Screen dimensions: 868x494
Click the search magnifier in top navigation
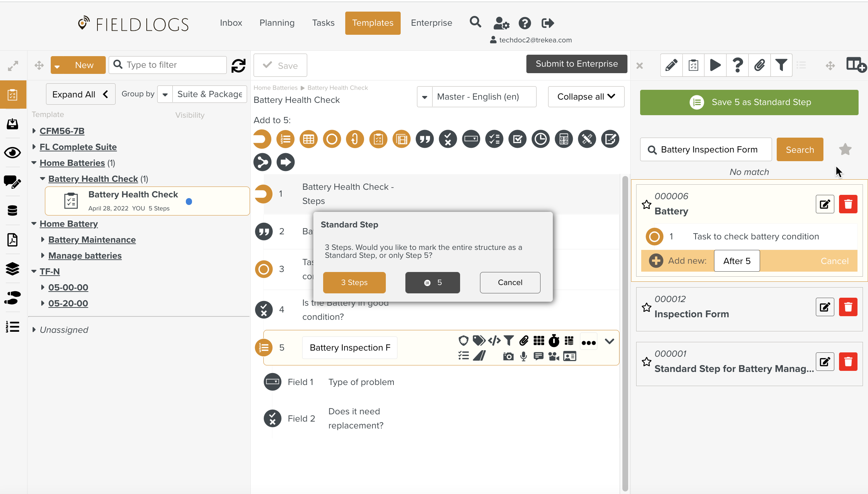click(x=475, y=22)
